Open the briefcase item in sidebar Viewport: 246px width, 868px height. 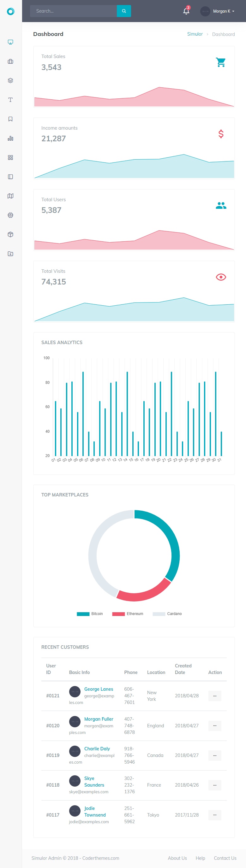10,61
